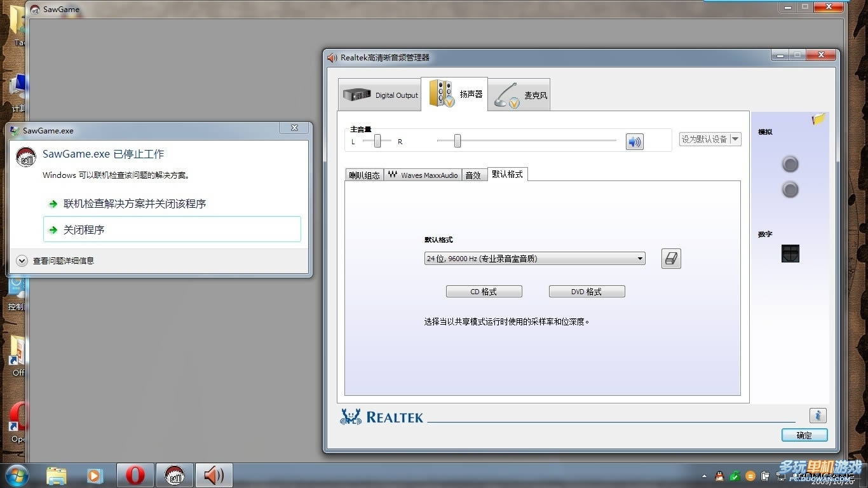This screenshot has width=868, height=488.
Task: Click the Realtek speaker icon in title bar
Action: tap(332, 58)
